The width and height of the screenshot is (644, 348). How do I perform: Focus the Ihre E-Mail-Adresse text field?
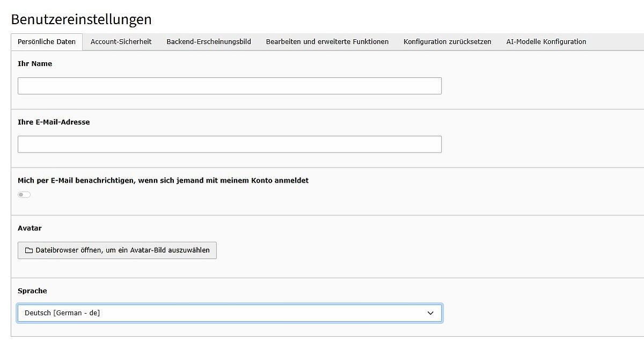230,144
